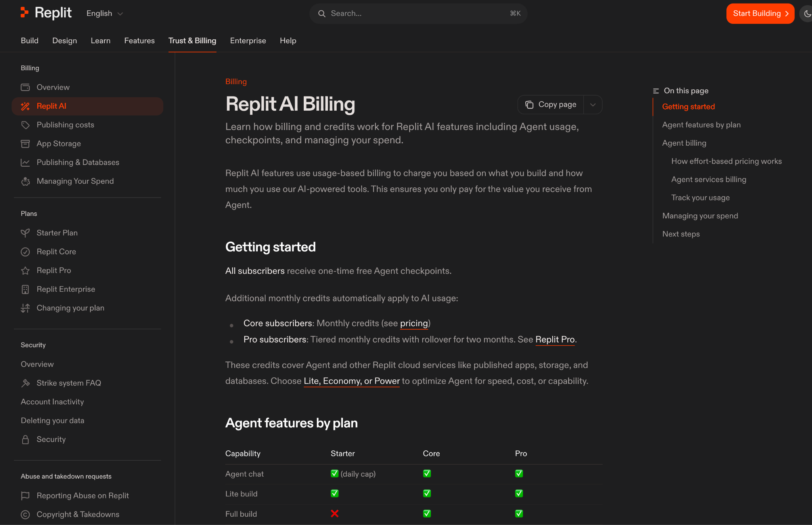The width and height of the screenshot is (812, 525).
Task: Open the Features tab
Action: 140,40
